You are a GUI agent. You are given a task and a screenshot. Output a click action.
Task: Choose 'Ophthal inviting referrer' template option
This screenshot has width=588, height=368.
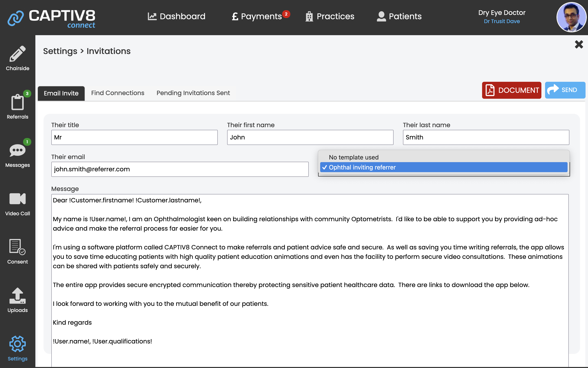click(362, 167)
